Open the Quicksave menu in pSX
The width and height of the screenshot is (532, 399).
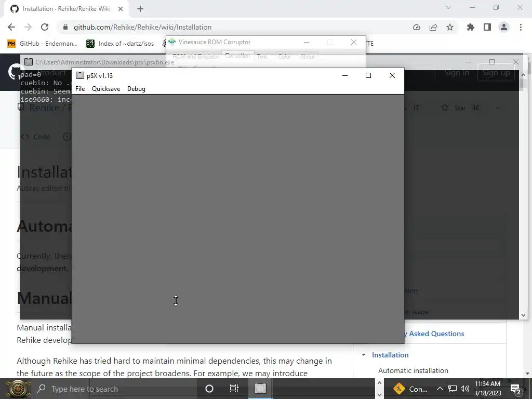click(106, 88)
